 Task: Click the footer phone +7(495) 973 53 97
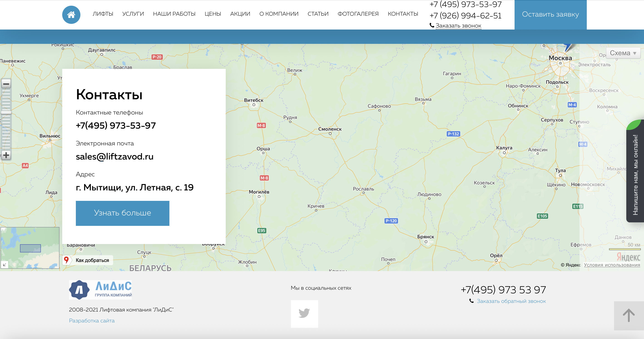coord(503,290)
